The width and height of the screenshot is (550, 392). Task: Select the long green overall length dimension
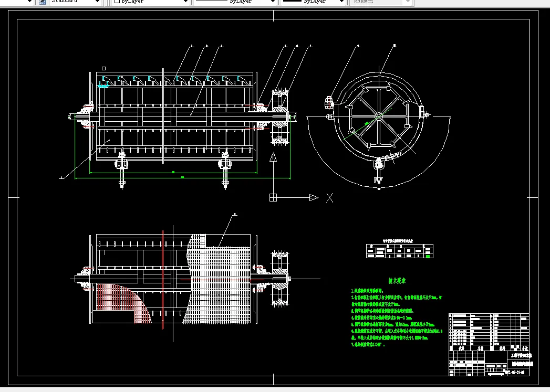pos(182,178)
